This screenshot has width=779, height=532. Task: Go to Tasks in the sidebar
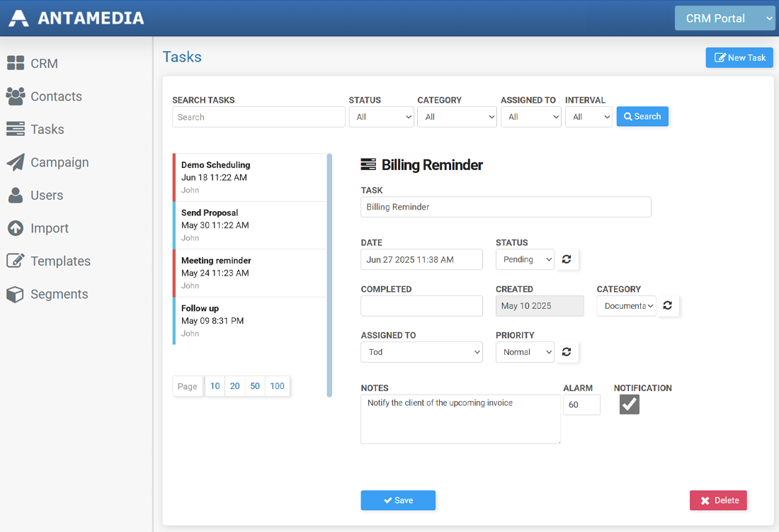(47, 130)
